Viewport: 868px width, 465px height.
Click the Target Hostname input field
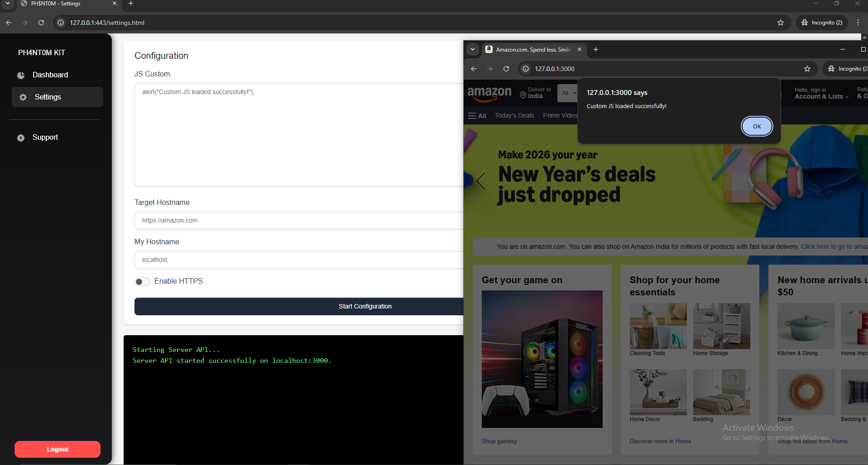click(299, 221)
